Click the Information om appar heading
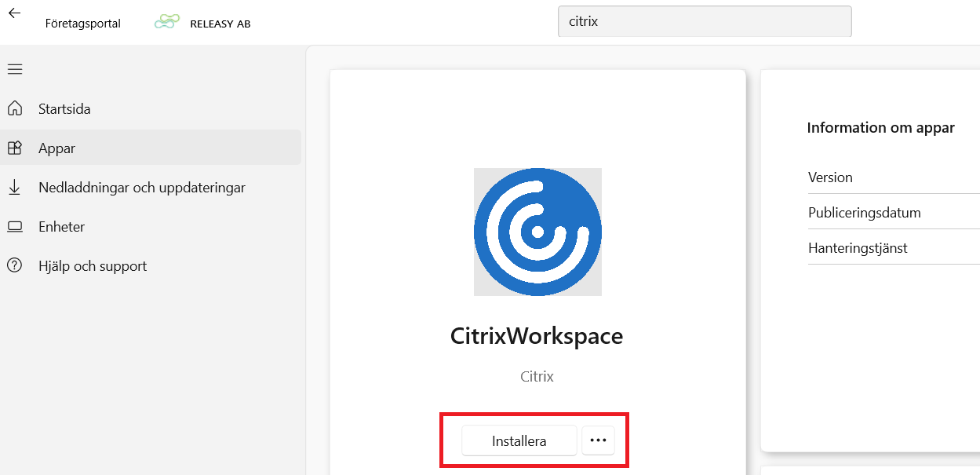Viewport: 980px width, 475px height. point(880,128)
